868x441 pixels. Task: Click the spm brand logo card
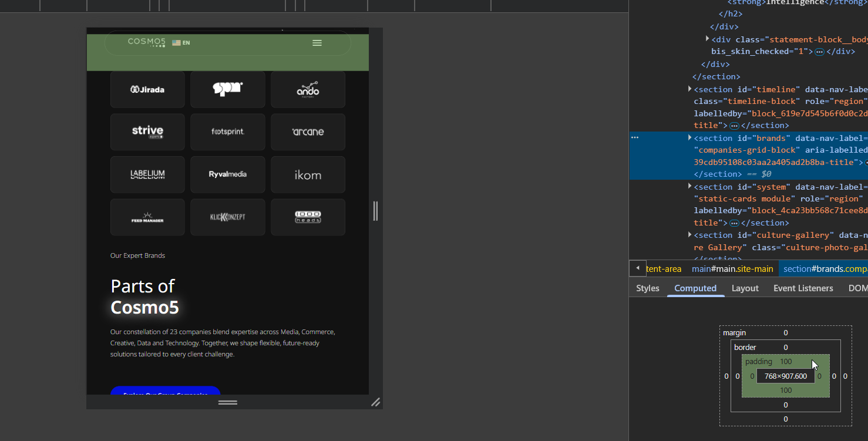tap(228, 89)
